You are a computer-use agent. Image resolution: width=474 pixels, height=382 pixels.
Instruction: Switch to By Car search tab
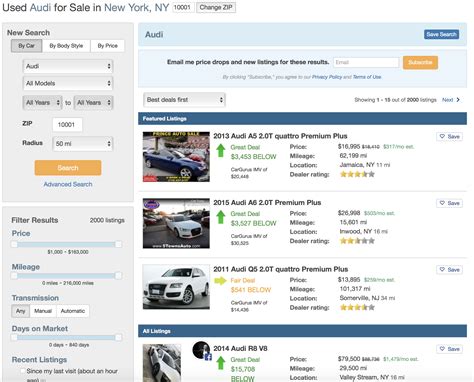tap(27, 46)
